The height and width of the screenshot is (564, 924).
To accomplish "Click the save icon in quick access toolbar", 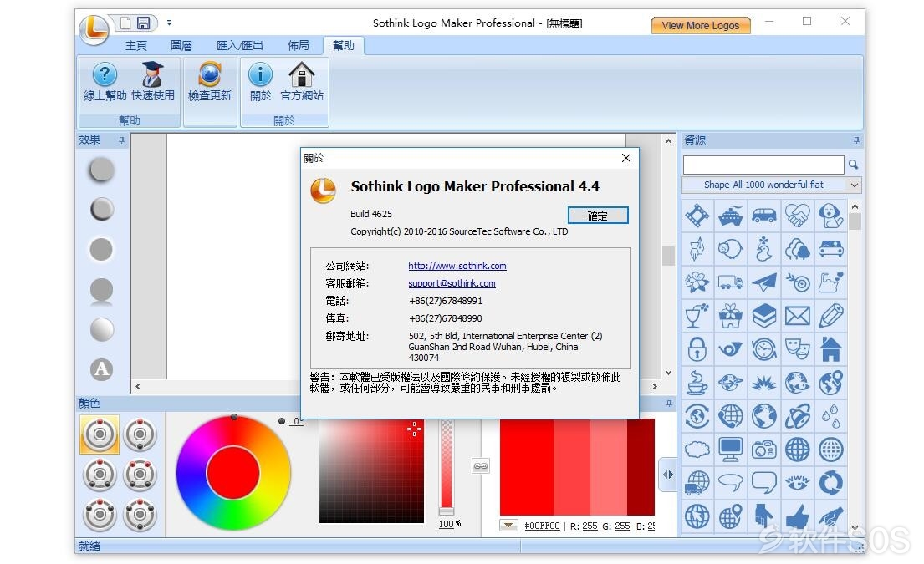I will [x=143, y=23].
